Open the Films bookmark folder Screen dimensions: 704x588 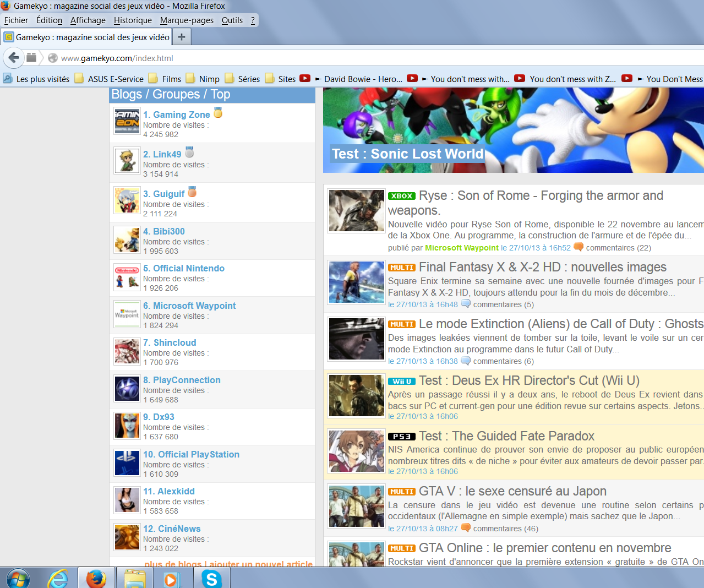(x=165, y=79)
